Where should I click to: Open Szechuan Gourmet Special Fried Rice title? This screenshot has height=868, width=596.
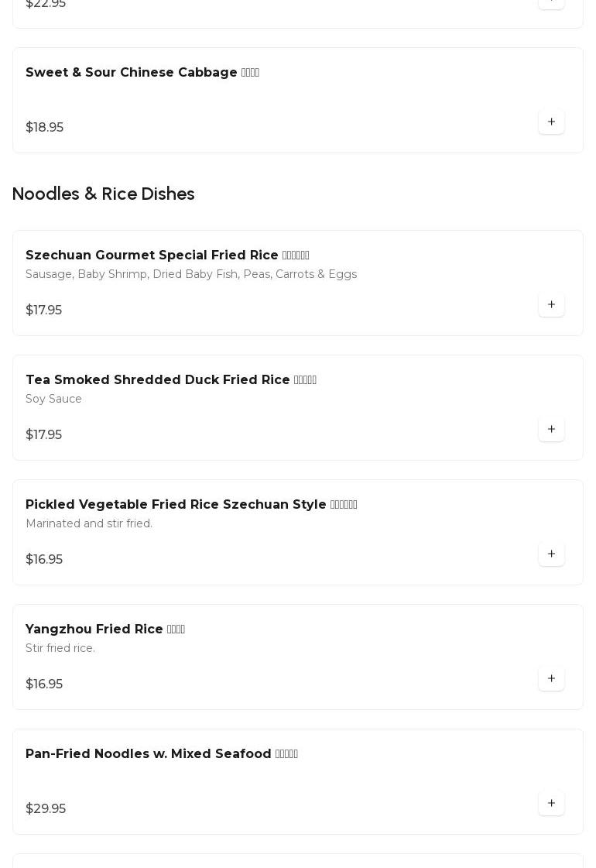pyautogui.click(x=167, y=256)
